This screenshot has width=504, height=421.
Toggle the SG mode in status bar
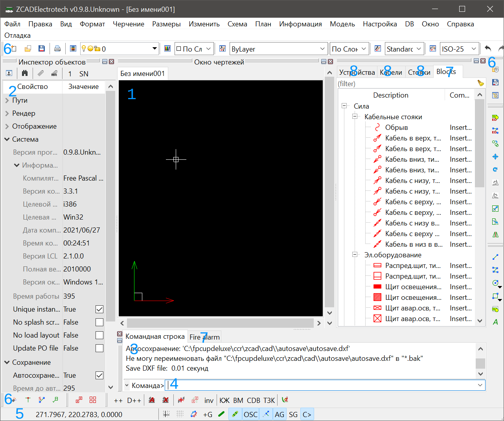[293, 414]
